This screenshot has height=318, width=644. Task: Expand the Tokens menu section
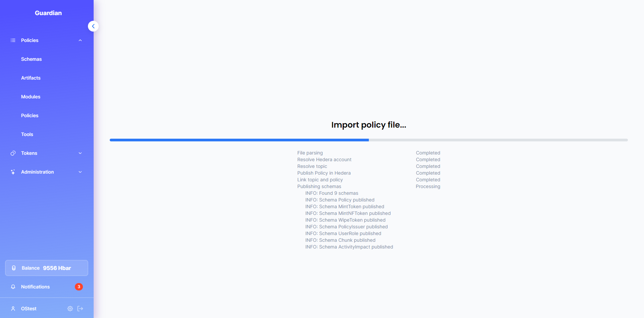pos(80,153)
